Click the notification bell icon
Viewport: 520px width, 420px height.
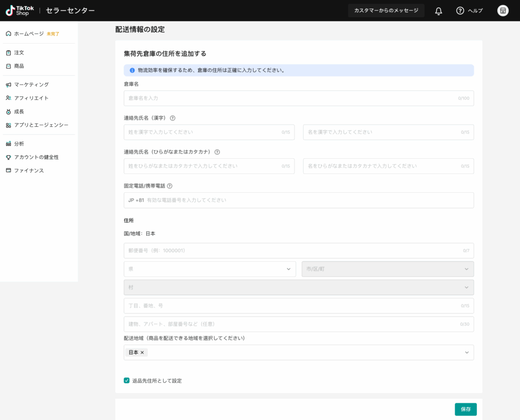point(439,11)
